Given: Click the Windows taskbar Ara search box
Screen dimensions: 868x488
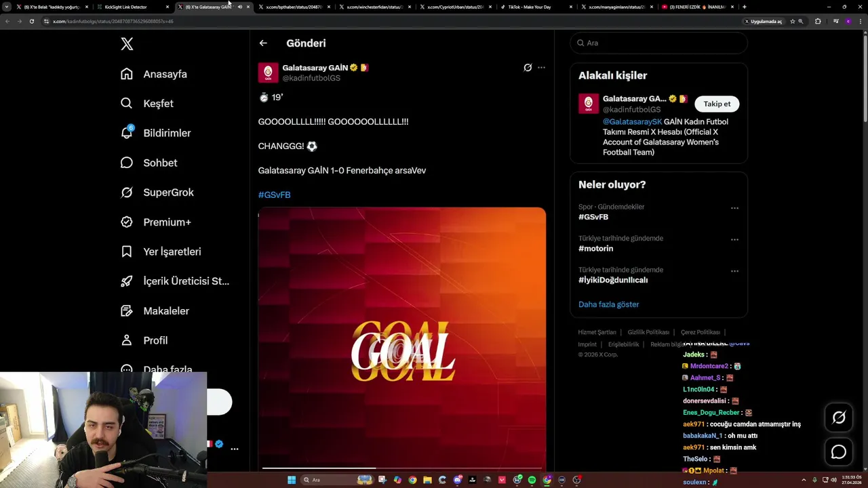Looking at the screenshot, I should pos(337,480).
